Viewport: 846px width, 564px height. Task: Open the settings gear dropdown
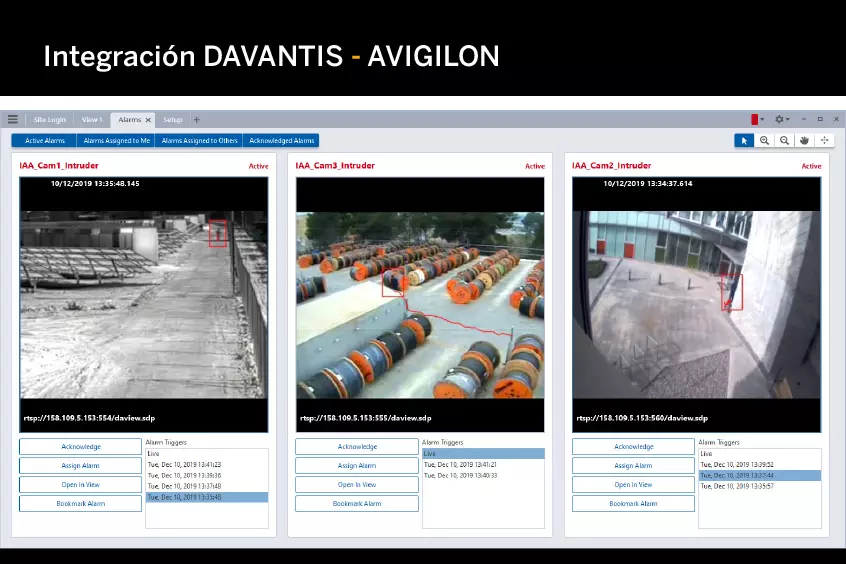coord(782,119)
